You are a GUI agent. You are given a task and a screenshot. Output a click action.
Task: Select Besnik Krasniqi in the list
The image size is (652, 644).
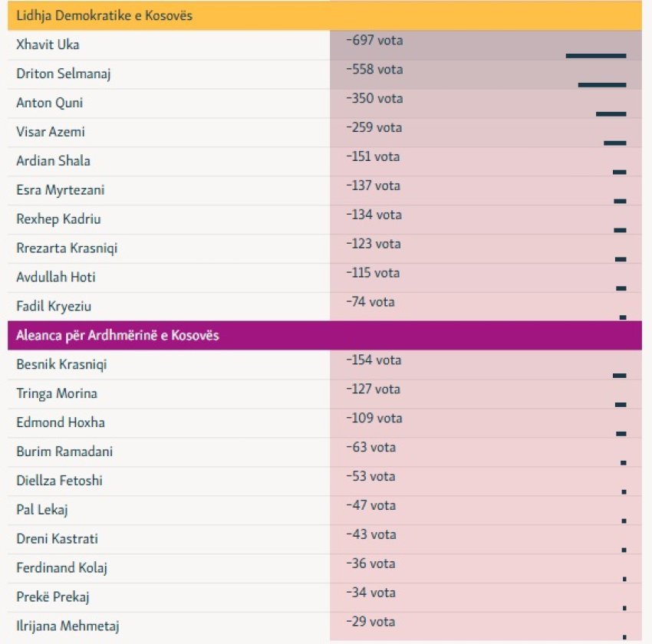(x=61, y=365)
